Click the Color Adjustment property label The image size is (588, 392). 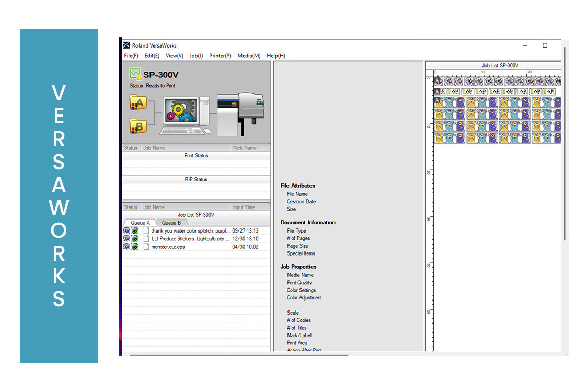tap(304, 297)
